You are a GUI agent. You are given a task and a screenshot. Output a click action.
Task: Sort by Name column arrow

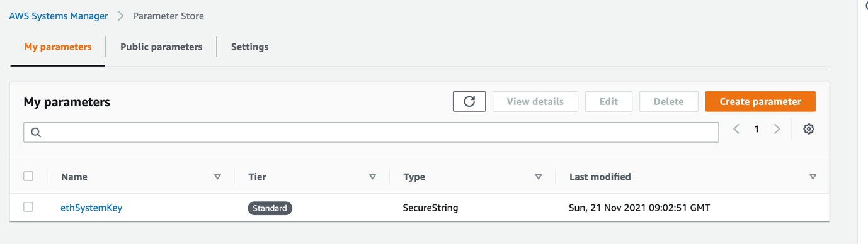click(x=218, y=177)
